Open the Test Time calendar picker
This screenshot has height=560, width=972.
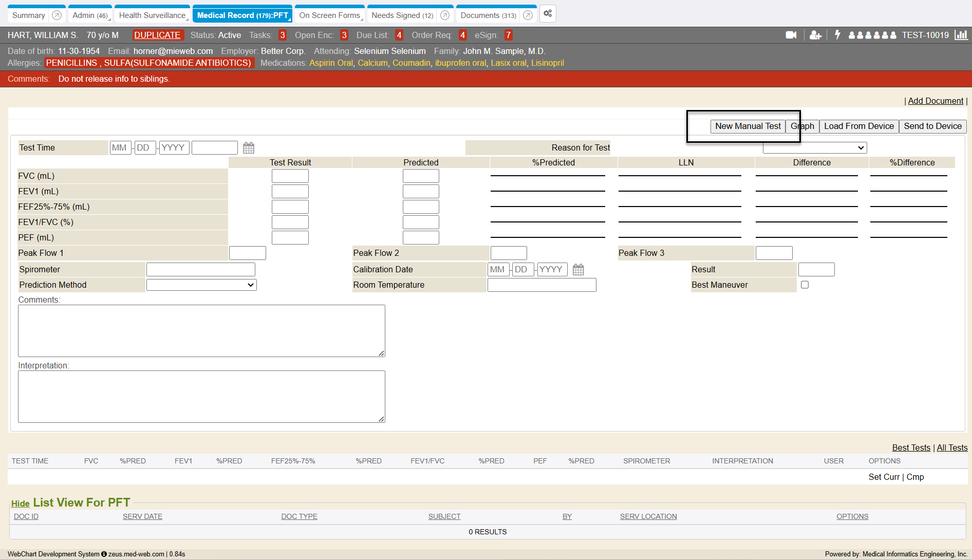[249, 148]
